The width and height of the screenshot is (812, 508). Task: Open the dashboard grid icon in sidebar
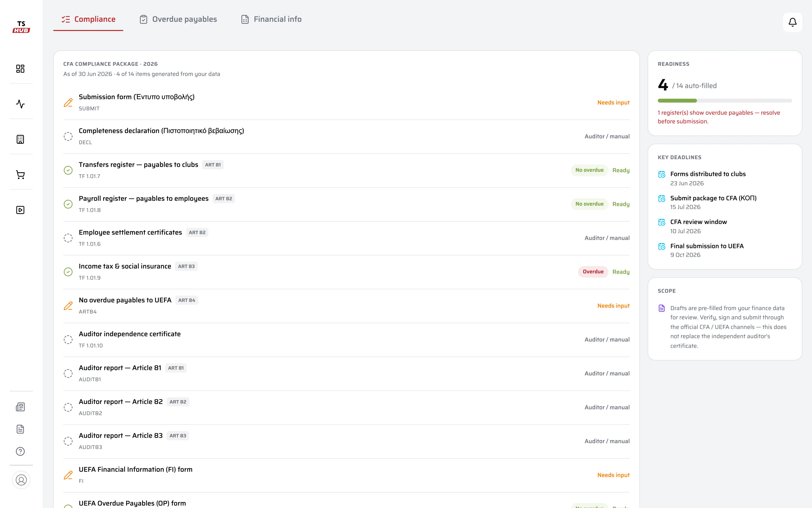[x=21, y=68]
